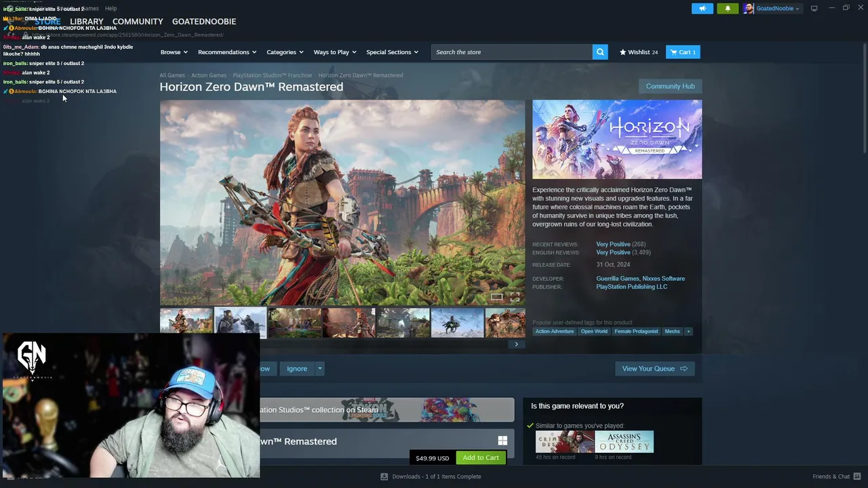868x488 pixels.
Task: Select the second thumbnail with snowy soldiers
Action: click(241, 323)
